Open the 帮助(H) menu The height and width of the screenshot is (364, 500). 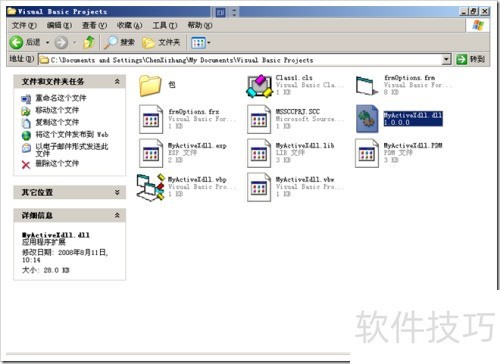[200, 25]
